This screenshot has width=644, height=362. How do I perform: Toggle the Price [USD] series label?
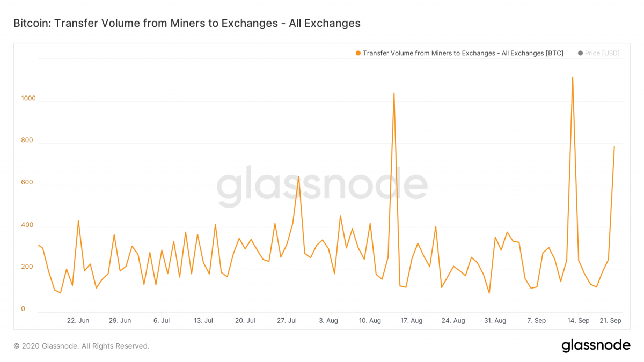[602, 53]
